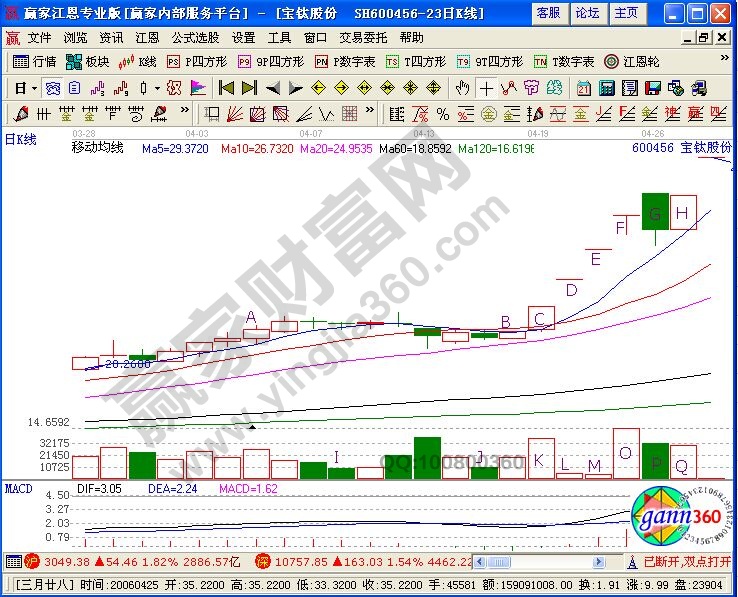Image resolution: width=738 pixels, height=597 pixels.
Task: Click the calendar date icon
Action: [x=583, y=88]
